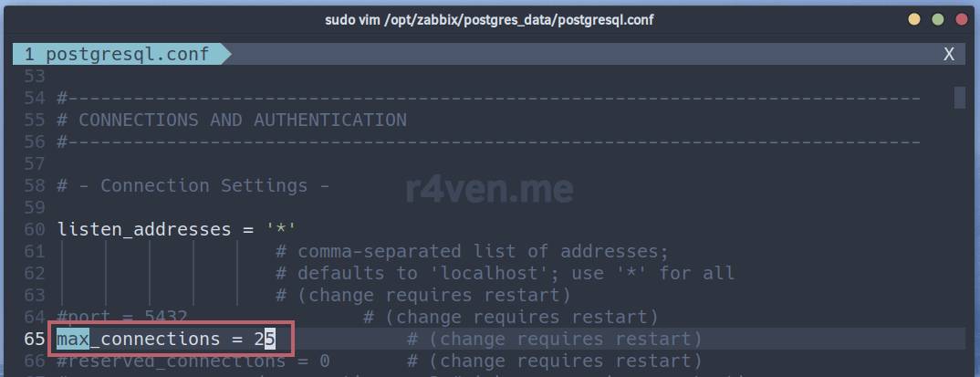Click the Connection Settings comment line
This screenshot has width=980, height=377.
[x=193, y=185]
